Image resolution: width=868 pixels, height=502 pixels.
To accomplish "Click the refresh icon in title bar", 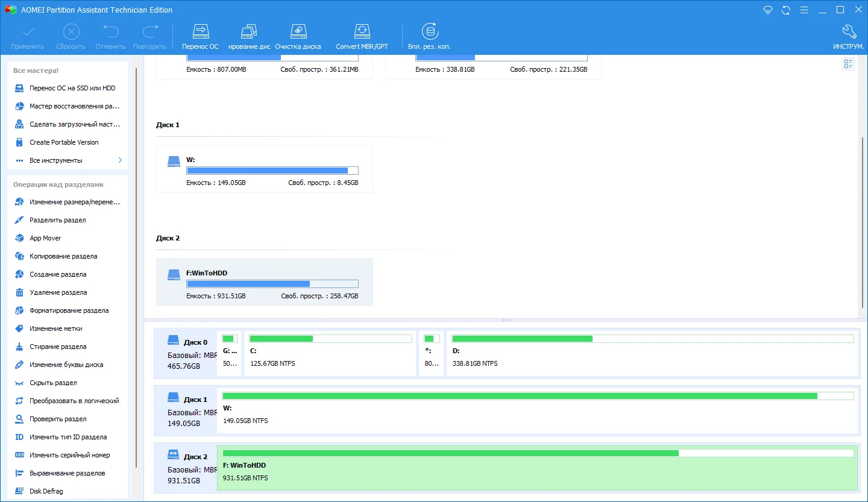I will (785, 10).
